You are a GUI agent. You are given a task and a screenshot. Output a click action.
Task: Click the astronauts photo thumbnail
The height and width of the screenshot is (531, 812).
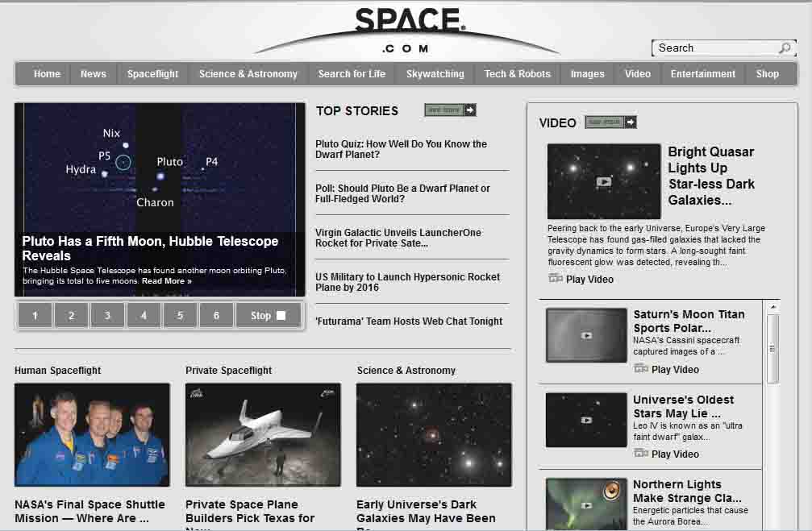click(92, 435)
